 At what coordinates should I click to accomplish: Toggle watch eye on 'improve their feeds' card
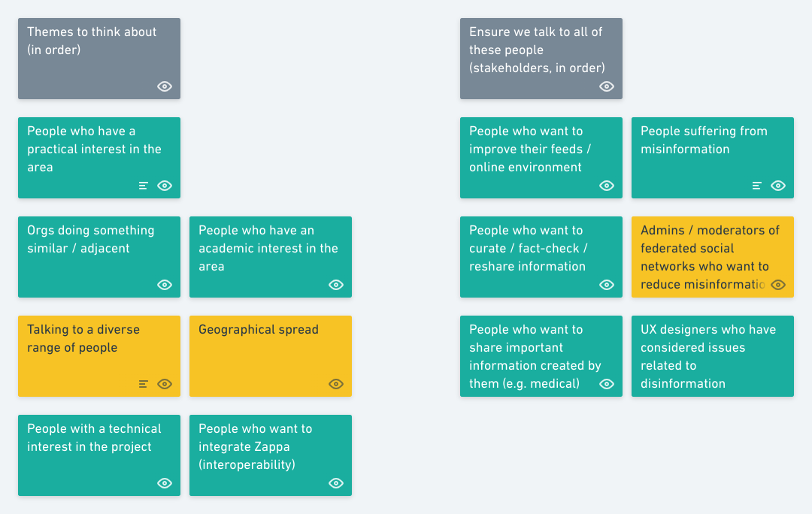coord(607,186)
